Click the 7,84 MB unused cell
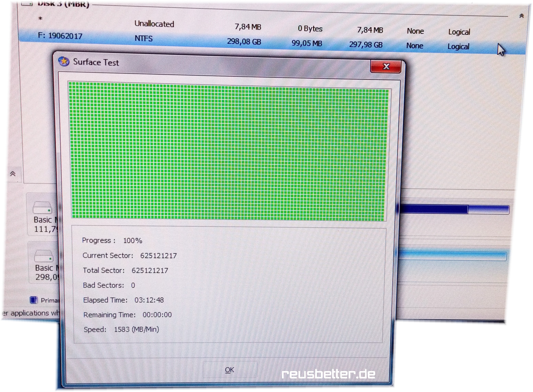The image size is (533, 392). click(370, 30)
